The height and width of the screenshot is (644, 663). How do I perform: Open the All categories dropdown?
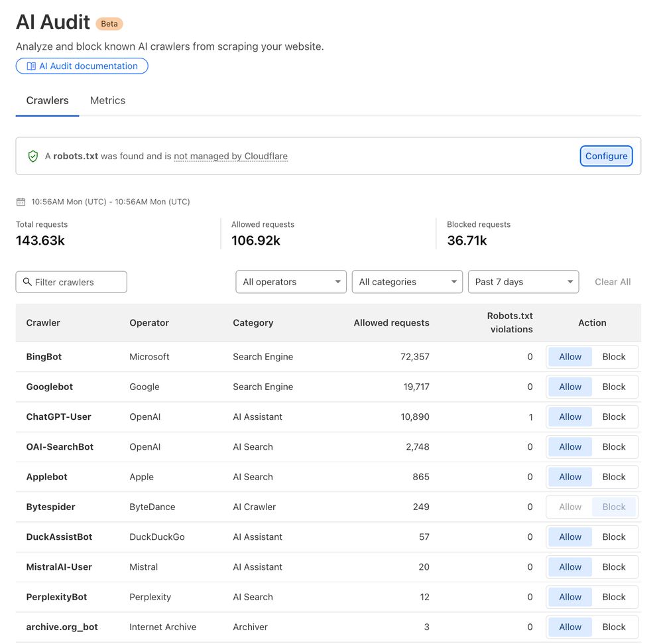pos(407,282)
